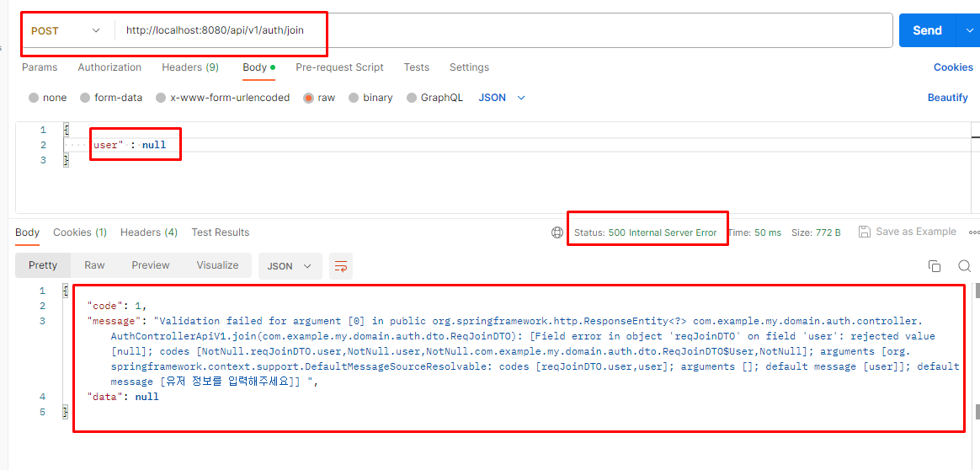This screenshot has height=470, width=980.
Task: Open the Test Results tab
Action: point(220,232)
